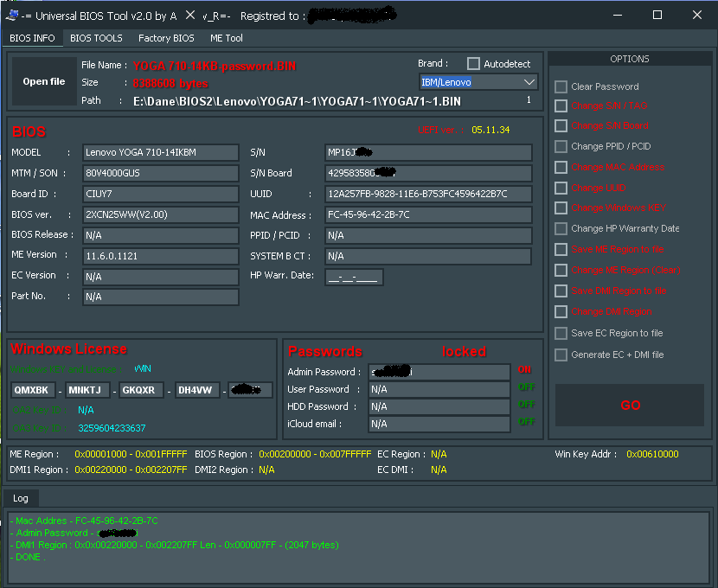Close the Universal BIOS Tool window
Image resolution: width=718 pixels, height=588 pixels.
tap(697, 15)
